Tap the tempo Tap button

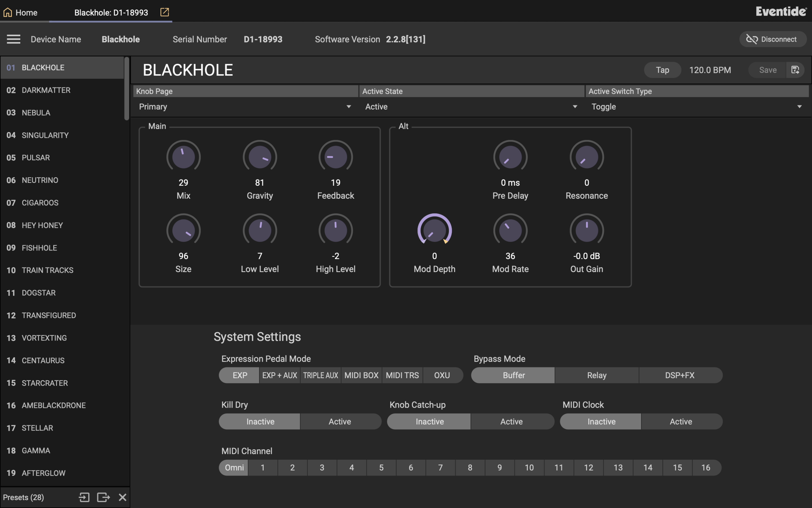tap(662, 70)
